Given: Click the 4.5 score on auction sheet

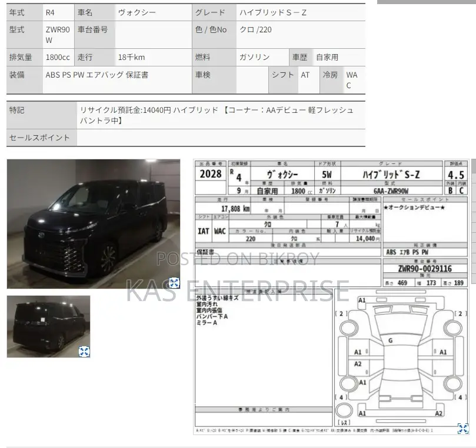Looking at the screenshot, I should click(x=456, y=175).
